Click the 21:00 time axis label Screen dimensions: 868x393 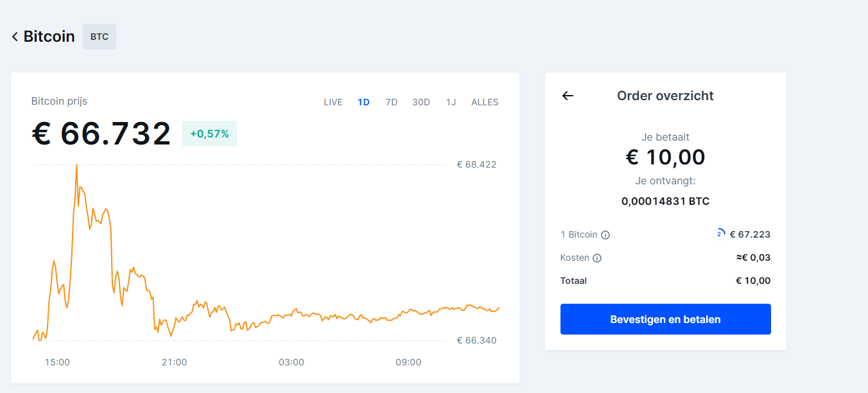coord(174,362)
